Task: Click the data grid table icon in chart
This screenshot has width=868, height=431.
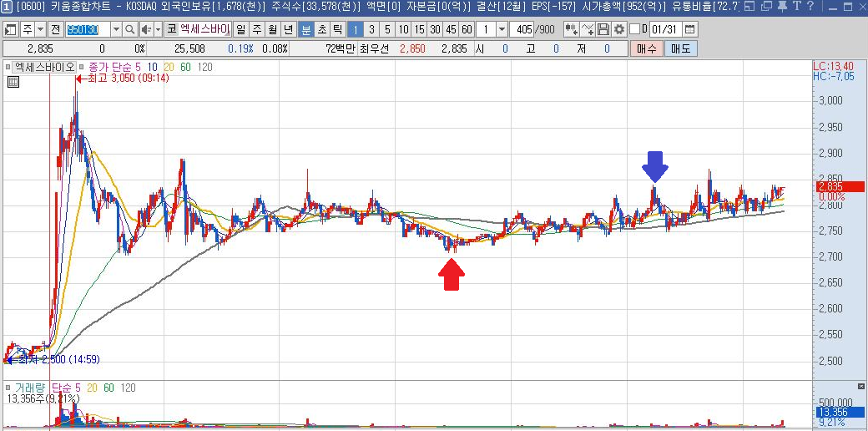Action: [x=13, y=83]
